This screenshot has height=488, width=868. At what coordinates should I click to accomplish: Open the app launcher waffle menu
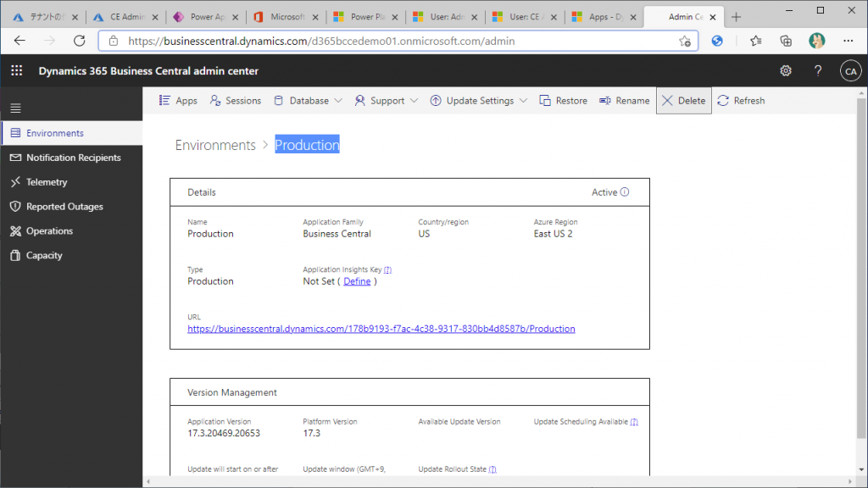[17, 71]
